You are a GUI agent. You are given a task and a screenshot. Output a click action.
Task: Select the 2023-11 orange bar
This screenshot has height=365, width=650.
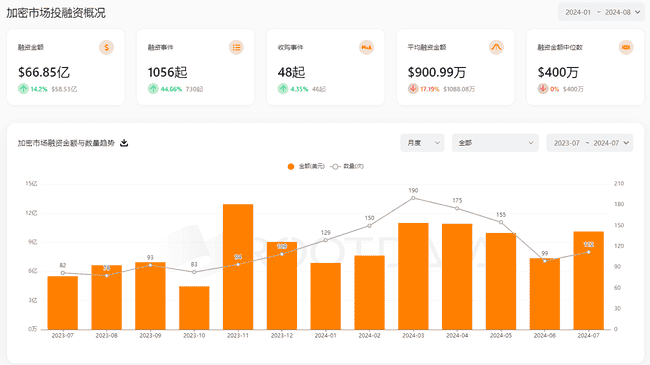click(x=238, y=267)
